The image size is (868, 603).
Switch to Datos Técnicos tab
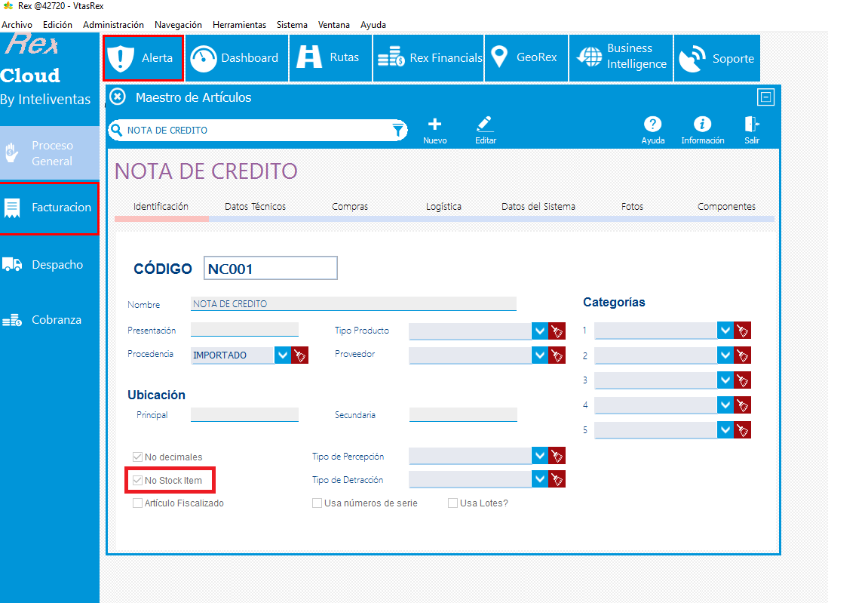255,207
